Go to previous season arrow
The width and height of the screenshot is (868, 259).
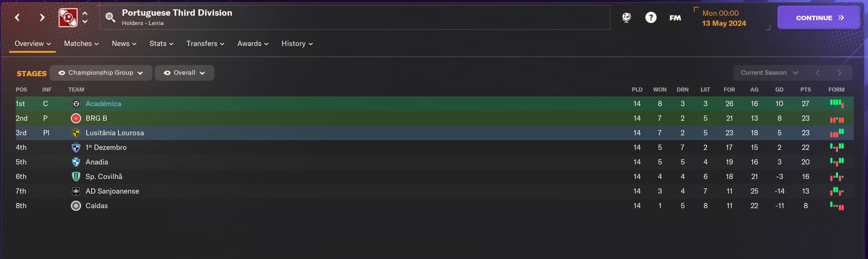coord(818,73)
